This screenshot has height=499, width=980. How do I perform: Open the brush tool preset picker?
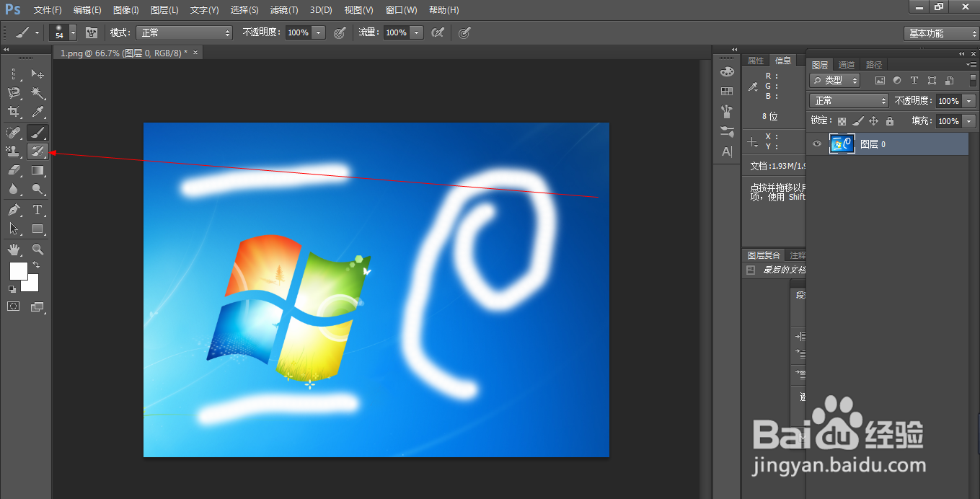pos(27,32)
